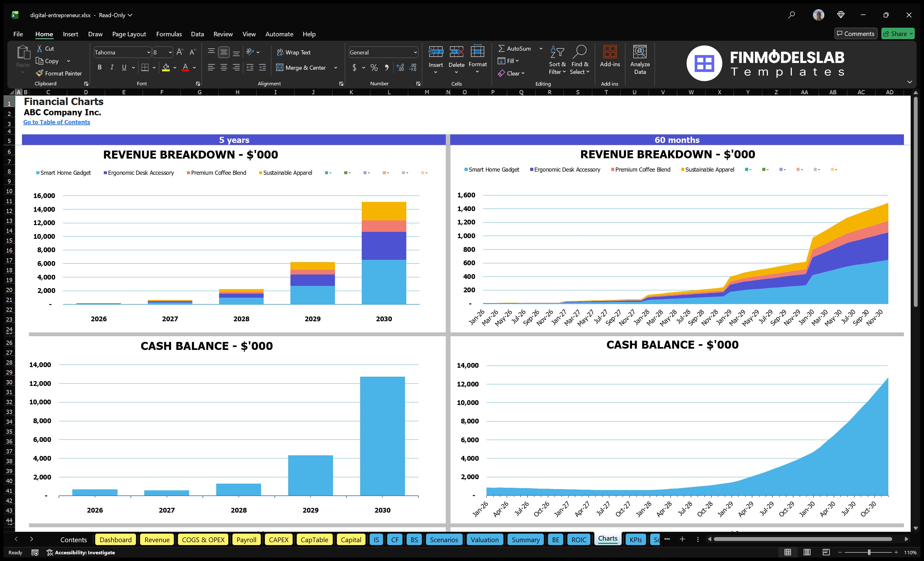Click the Increase Decimal icon
924x561 pixels.
(400, 67)
